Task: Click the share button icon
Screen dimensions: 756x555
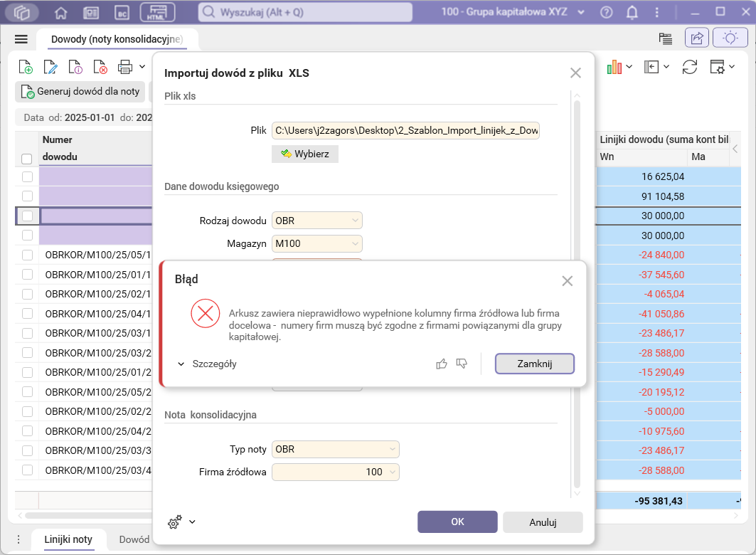Action: (x=697, y=38)
